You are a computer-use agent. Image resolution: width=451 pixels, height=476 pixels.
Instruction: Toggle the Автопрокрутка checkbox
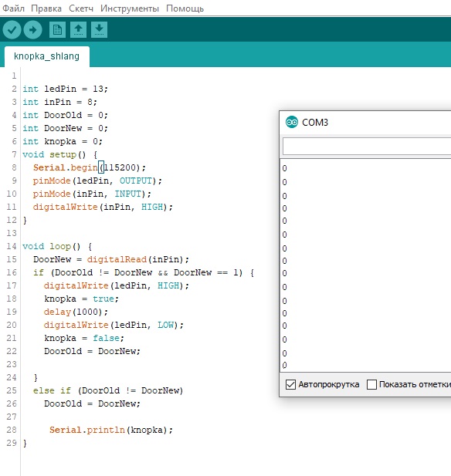tap(290, 385)
